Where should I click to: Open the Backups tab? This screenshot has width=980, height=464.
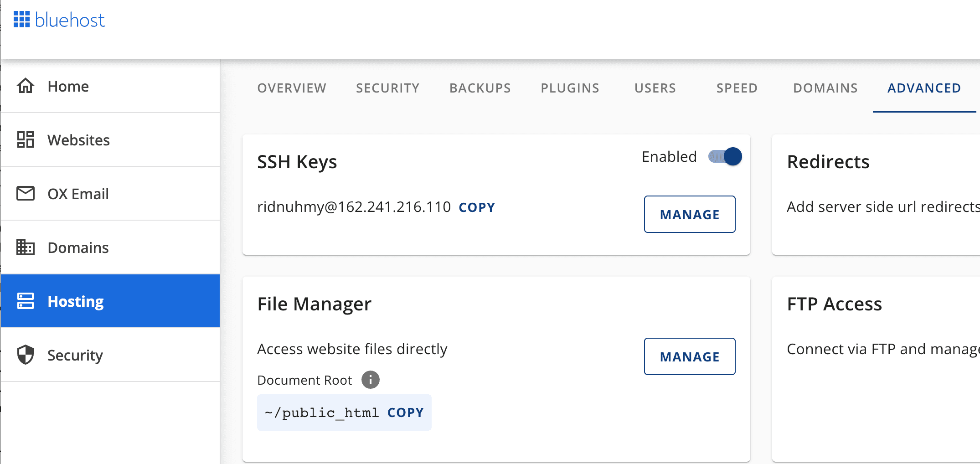coord(480,88)
